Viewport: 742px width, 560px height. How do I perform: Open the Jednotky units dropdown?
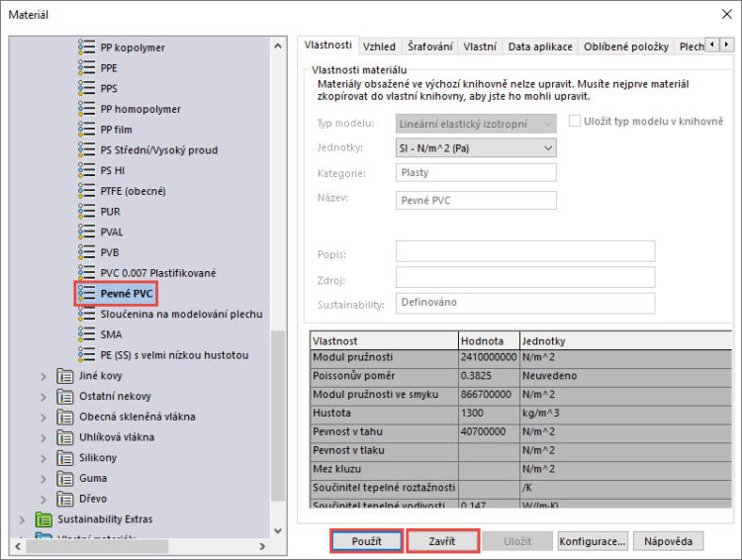[475, 147]
